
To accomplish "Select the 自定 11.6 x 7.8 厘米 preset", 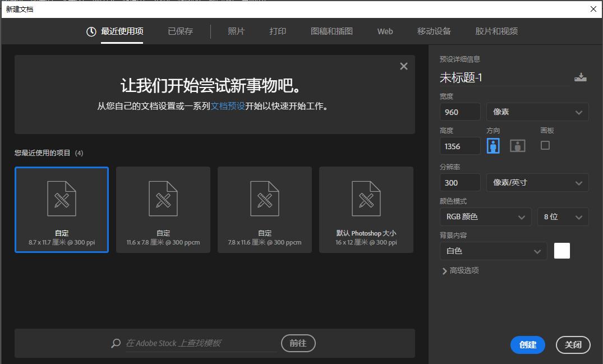I will [163, 210].
